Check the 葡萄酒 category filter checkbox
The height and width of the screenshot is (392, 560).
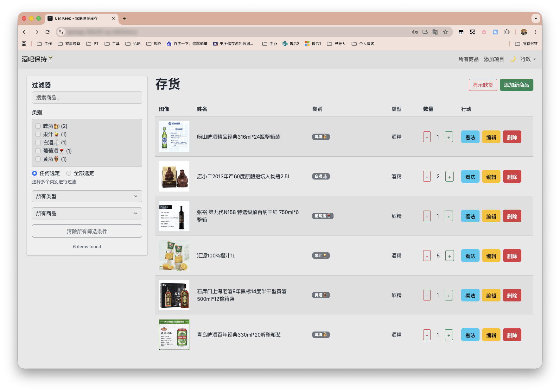pyautogui.click(x=38, y=150)
